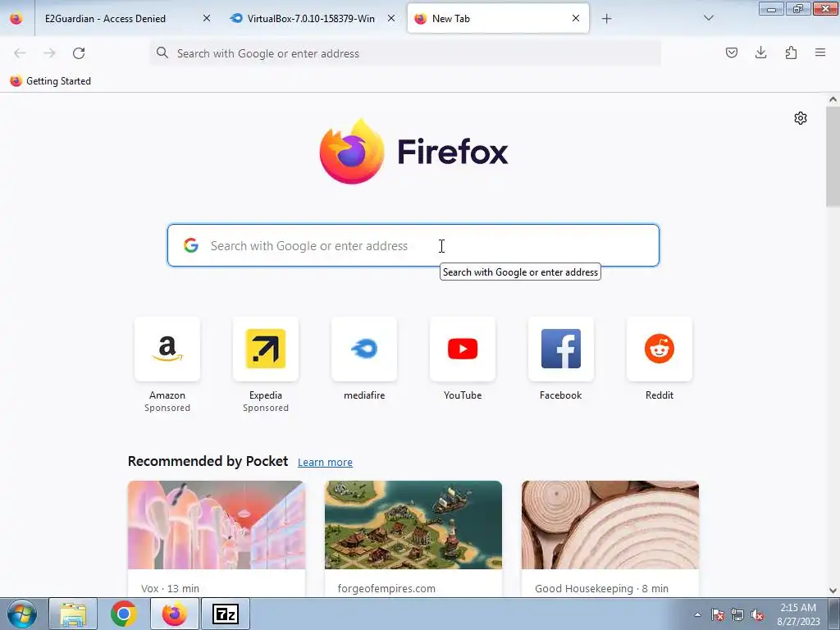
Task: Close the E2Guardian - Access Denied tab
Action: tap(207, 18)
